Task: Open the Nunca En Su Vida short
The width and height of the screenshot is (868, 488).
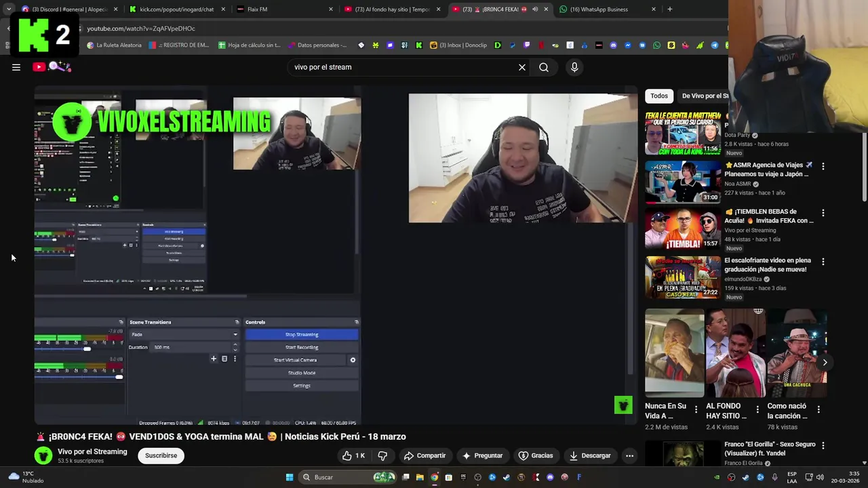Action: tap(674, 353)
